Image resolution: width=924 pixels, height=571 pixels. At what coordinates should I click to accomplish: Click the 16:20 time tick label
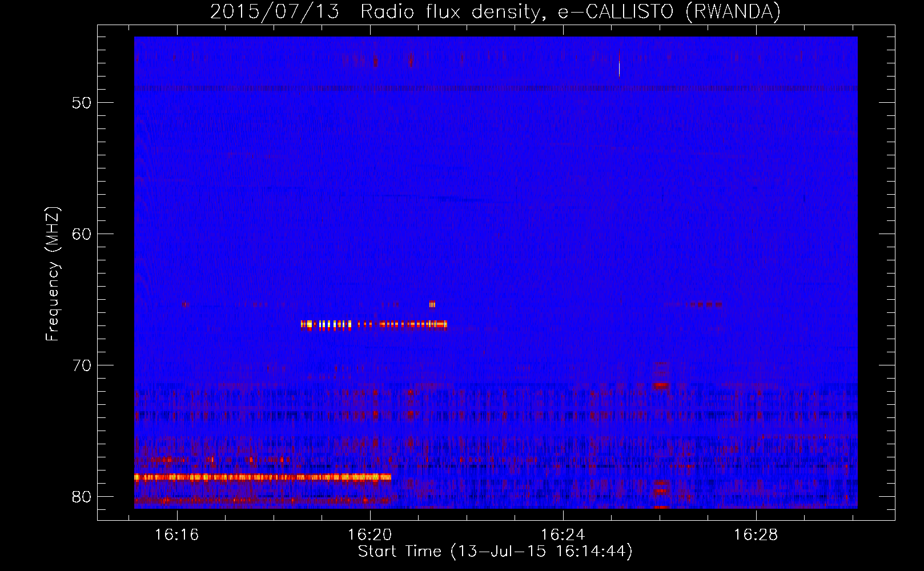(370, 535)
